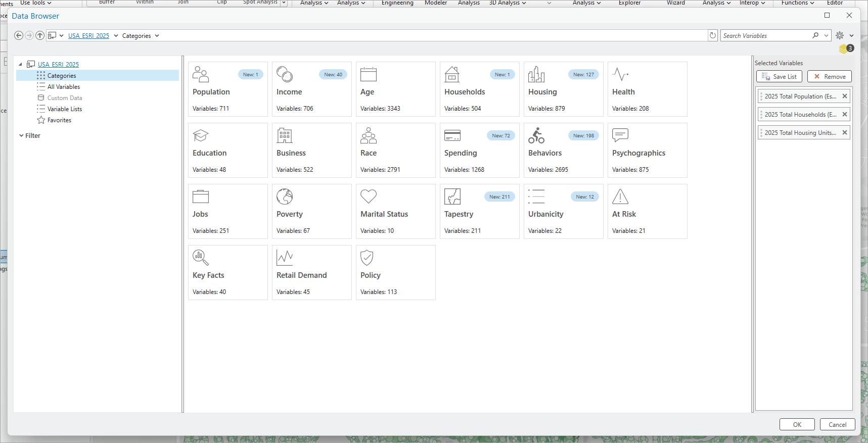This screenshot has height=443, width=868.
Task: Open the Poverty globe icon
Action: tap(285, 196)
